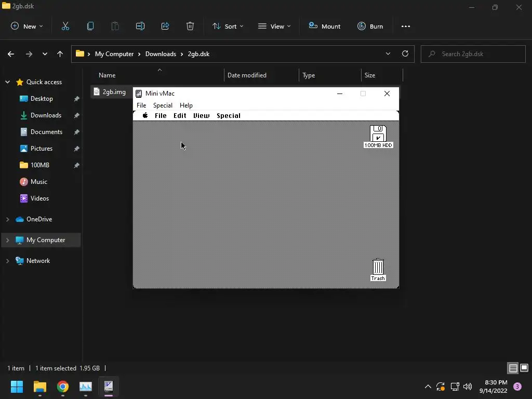This screenshot has width=532, height=399.
Task: Open recent locations chevron
Action: click(45, 54)
